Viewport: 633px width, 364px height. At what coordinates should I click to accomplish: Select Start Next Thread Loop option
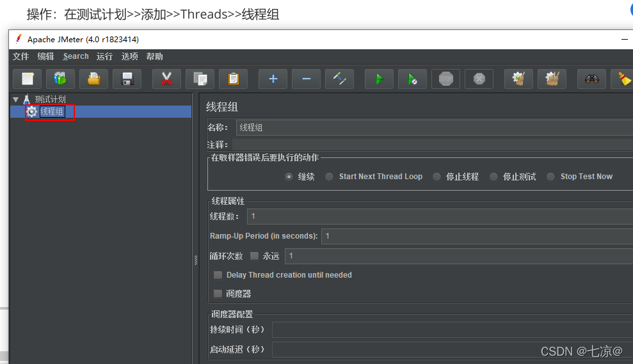tap(330, 177)
